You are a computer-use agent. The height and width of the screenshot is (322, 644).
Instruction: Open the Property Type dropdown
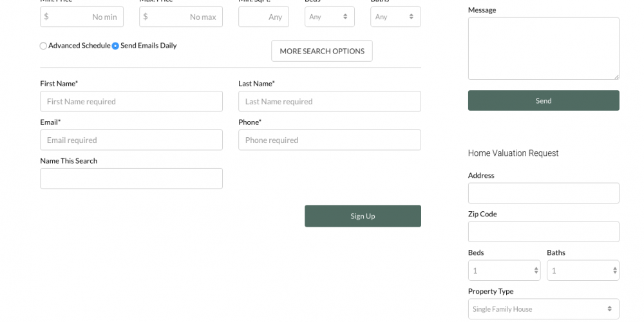543,309
